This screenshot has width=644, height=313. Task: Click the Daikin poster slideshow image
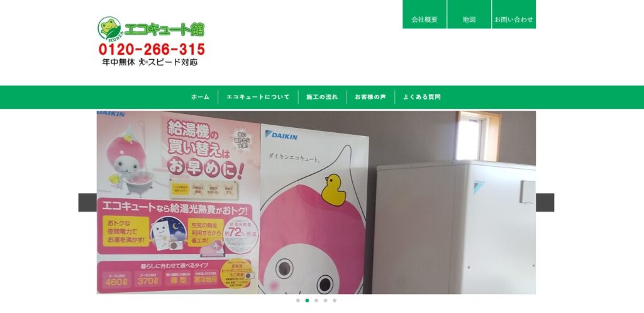click(x=316, y=202)
